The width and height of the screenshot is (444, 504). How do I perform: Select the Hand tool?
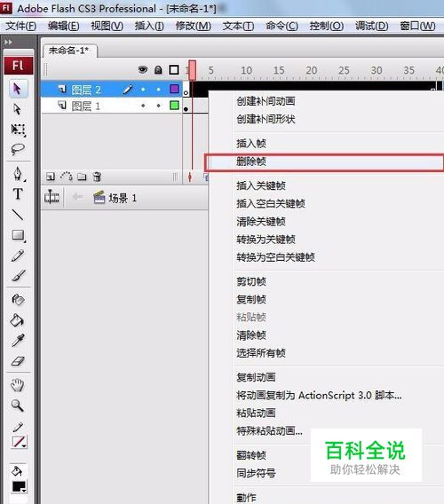(18, 385)
